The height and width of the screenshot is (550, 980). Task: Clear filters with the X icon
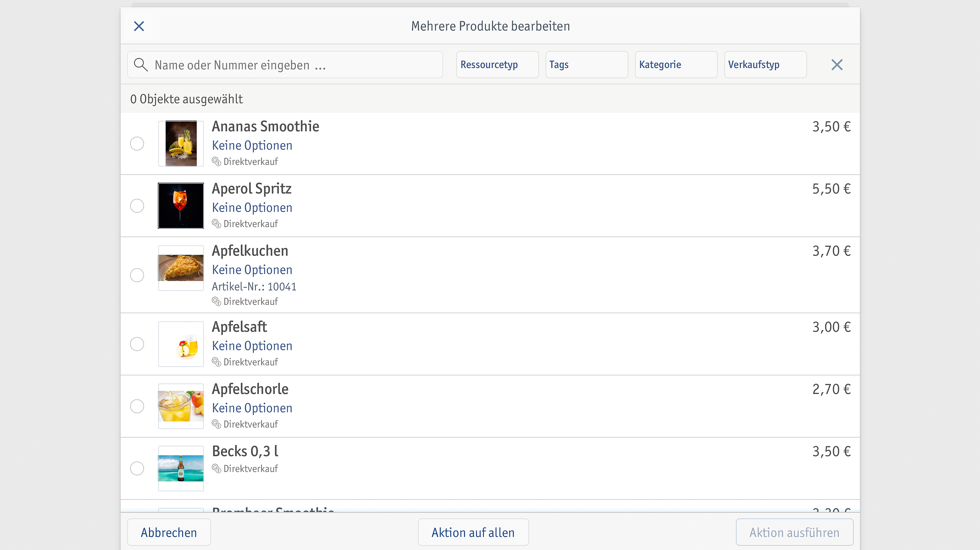[837, 65]
